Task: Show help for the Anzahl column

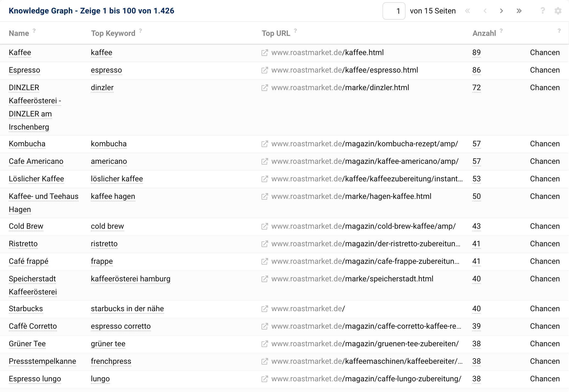Action: tap(501, 30)
